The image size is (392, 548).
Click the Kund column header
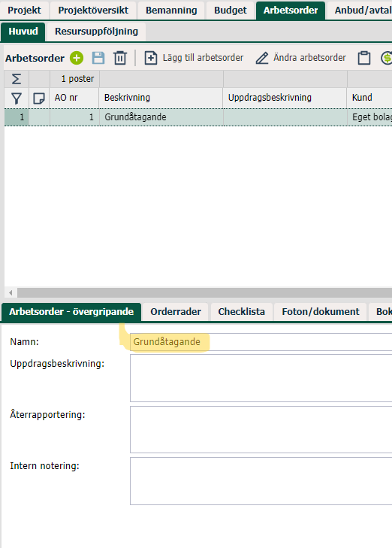tap(369, 98)
